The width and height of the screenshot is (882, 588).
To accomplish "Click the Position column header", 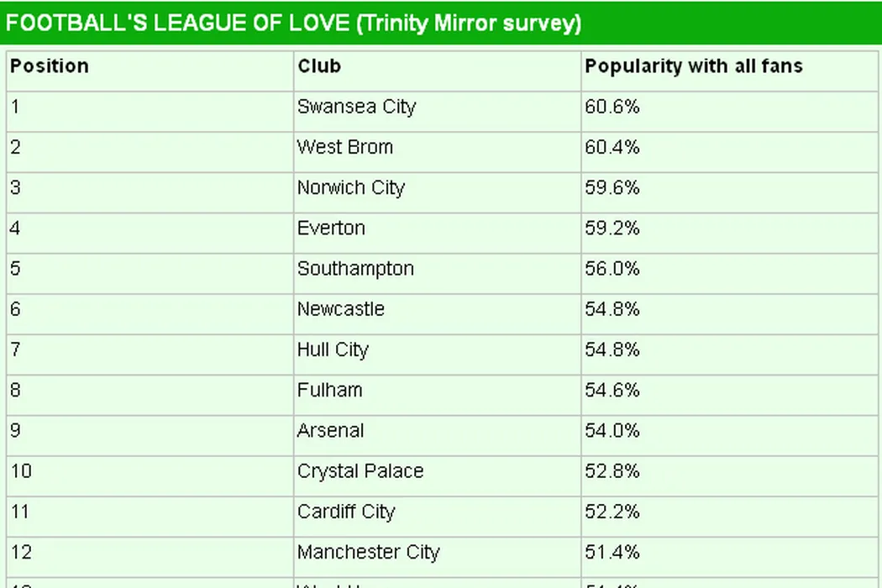I will click(x=50, y=66).
